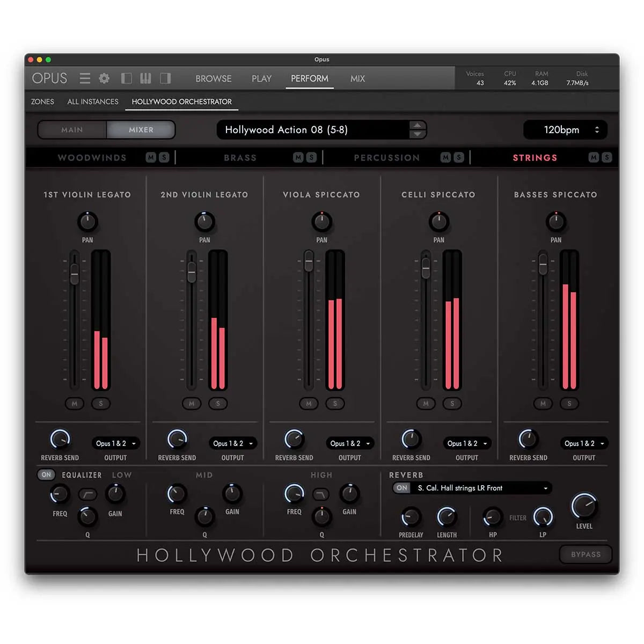Open the 1st Violin output dropdown
644x644 pixels.
(115, 443)
